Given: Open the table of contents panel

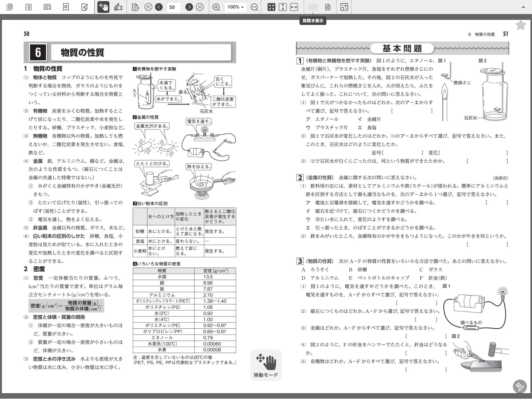Looking at the screenshot, I should click(28, 7).
